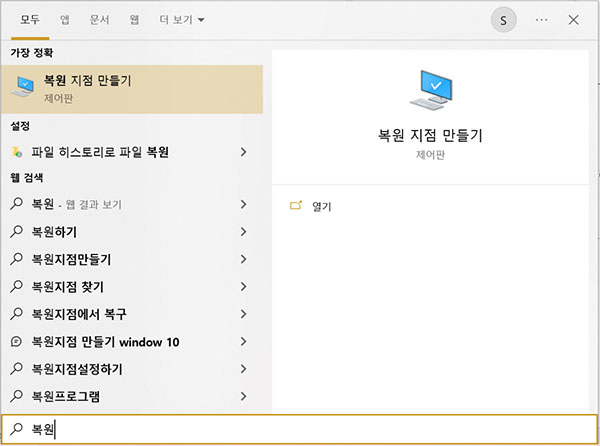Select 파일 히스토리로 파일 복원 setting
The image size is (600, 446).
click(132, 152)
